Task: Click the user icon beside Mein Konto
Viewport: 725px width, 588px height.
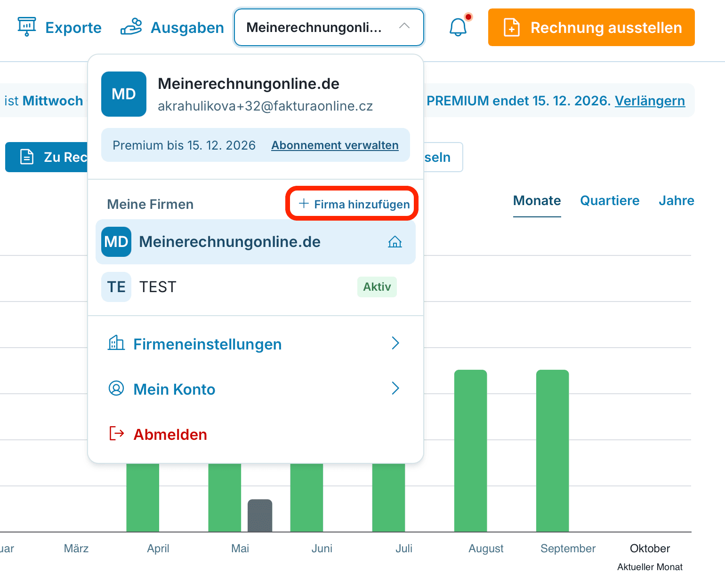Action: [116, 389]
